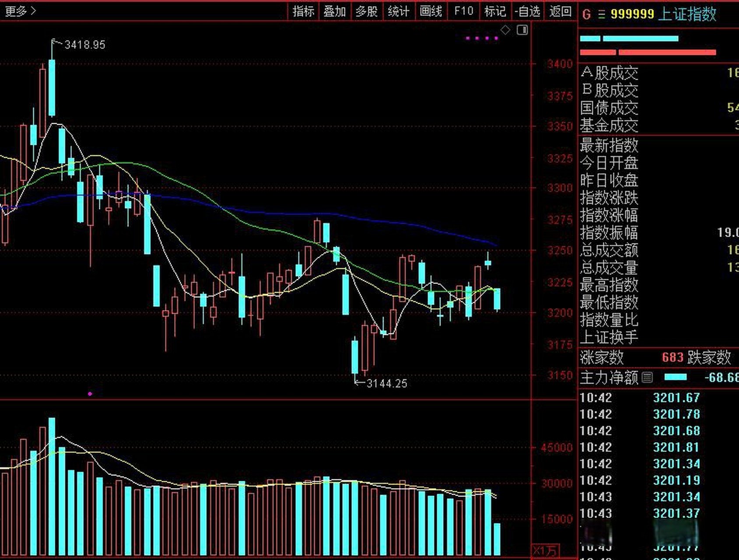
Task: Select the 指数涨跌 label
Action: (609, 198)
